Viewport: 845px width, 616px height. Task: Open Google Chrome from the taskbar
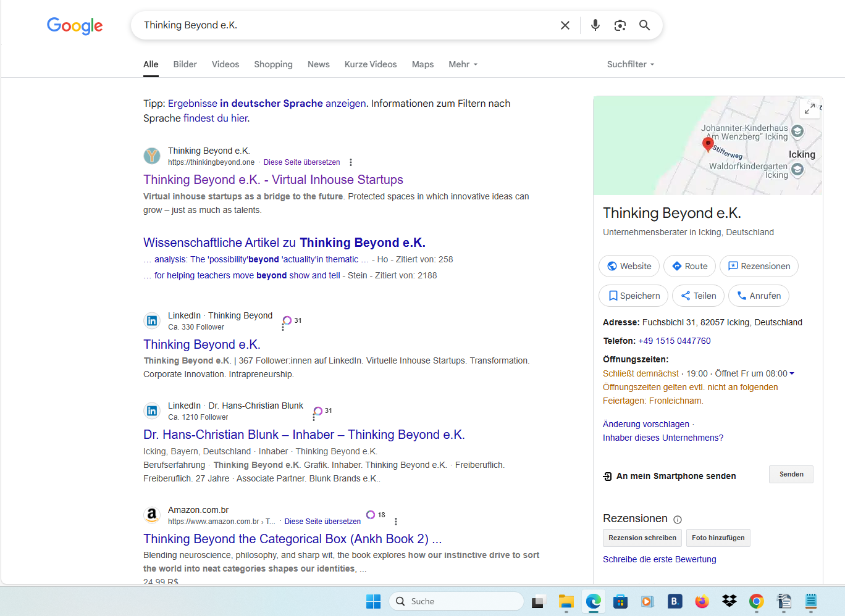click(756, 601)
